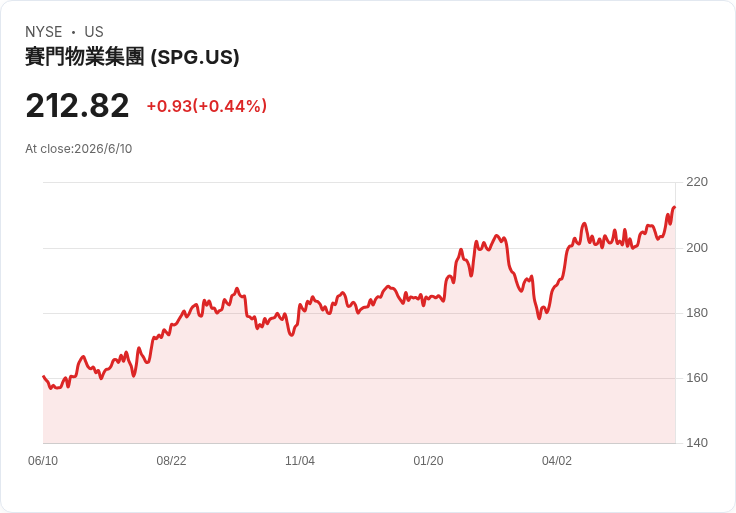The image size is (736, 513).
Task: Click the stock title 賽門物業集團 (SPG.US)
Action: [132, 57]
